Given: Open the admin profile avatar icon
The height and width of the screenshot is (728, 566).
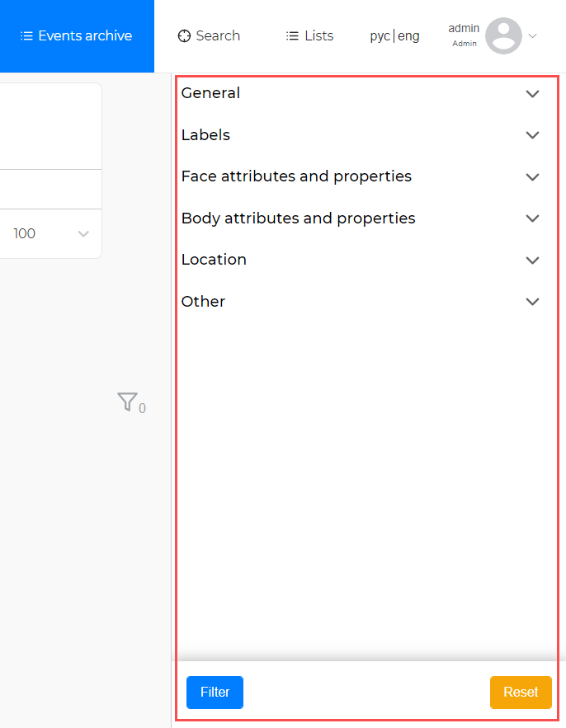Looking at the screenshot, I should tap(502, 35).
